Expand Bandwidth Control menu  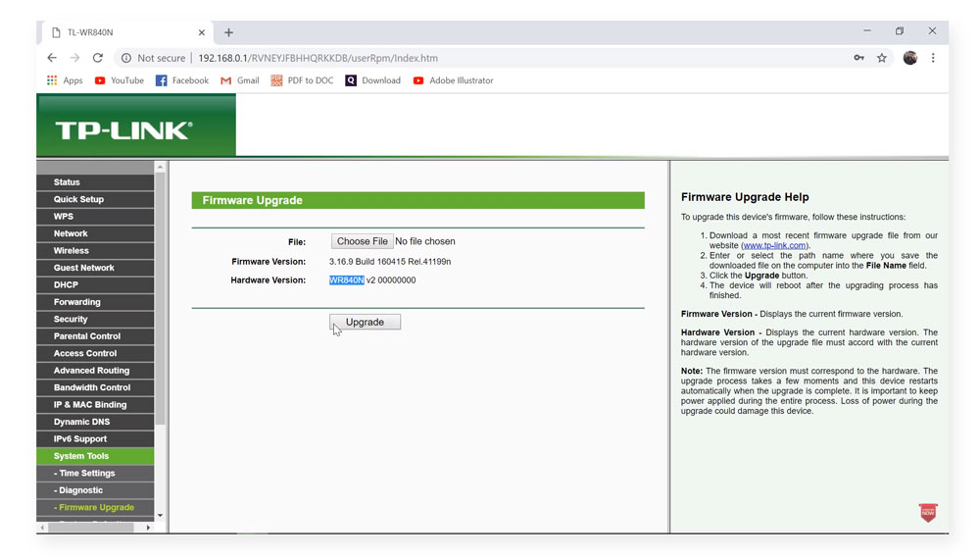(95, 387)
